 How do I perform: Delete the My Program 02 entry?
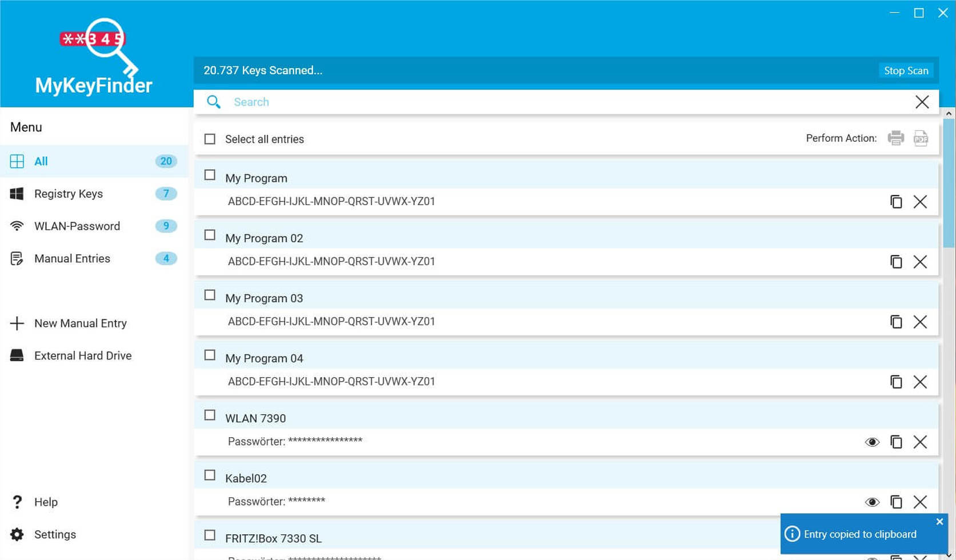tap(921, 262)
